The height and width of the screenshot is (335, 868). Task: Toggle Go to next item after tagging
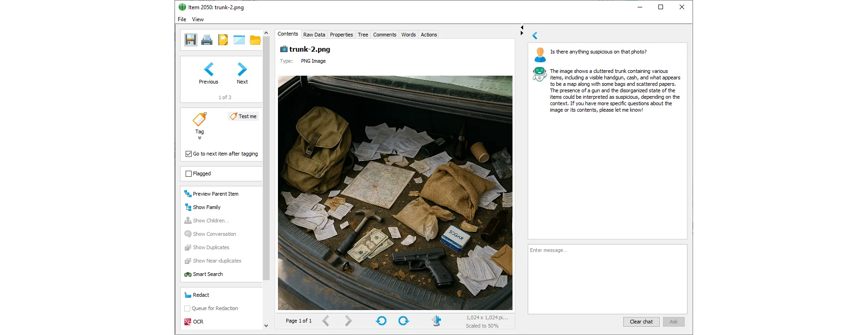pos(188,154)
